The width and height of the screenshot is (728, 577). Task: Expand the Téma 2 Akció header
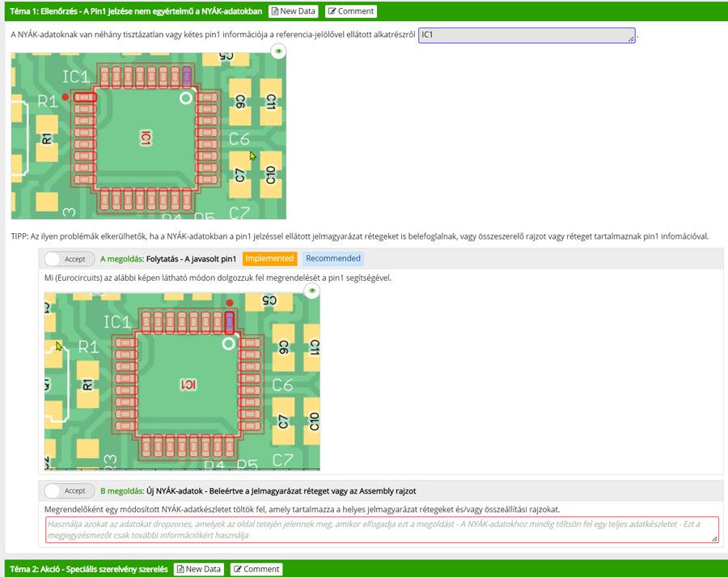coord(88,569)
